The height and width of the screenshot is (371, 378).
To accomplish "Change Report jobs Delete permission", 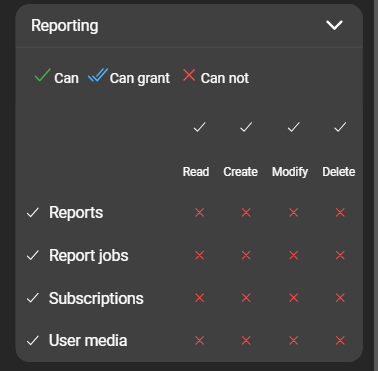I will pyautogui.click(x=340, y=255).
